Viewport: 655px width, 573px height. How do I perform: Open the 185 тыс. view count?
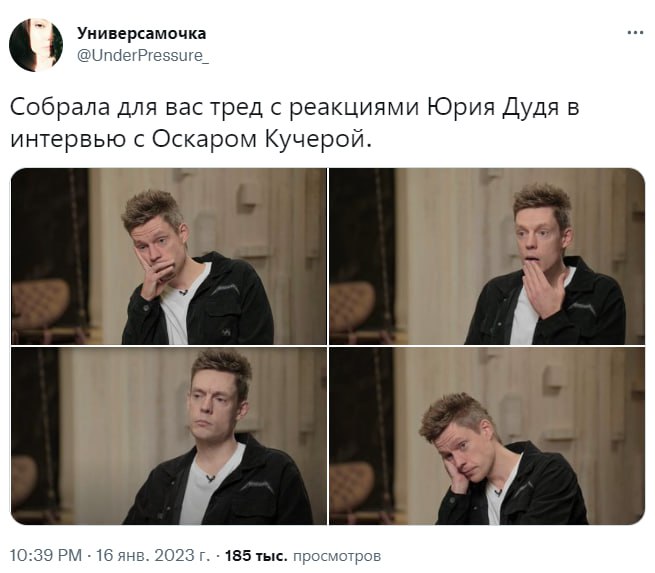256,556
